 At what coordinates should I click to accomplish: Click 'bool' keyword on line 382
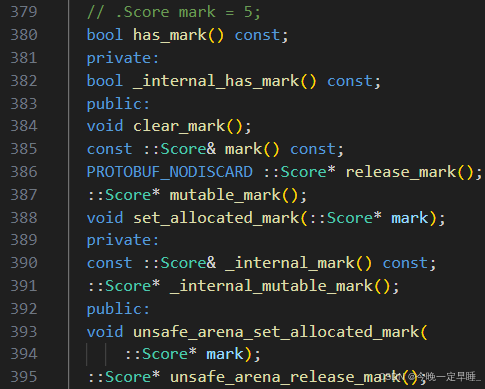(x=105, y=81)
